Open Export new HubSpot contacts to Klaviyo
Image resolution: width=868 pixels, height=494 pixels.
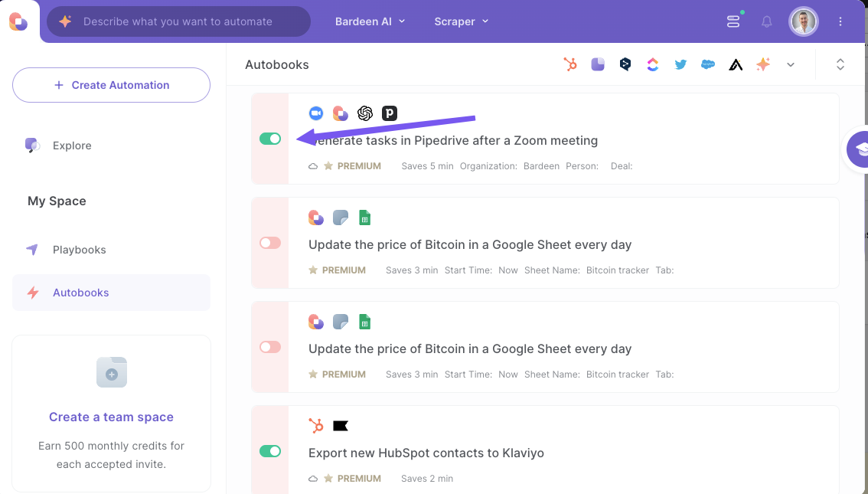point(426,453)
